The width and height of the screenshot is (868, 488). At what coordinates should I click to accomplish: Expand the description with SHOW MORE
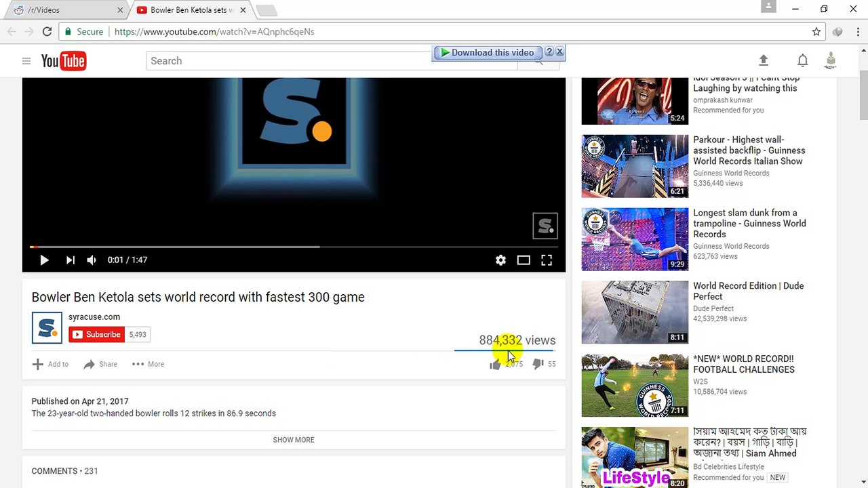click(x=294, y=440)
